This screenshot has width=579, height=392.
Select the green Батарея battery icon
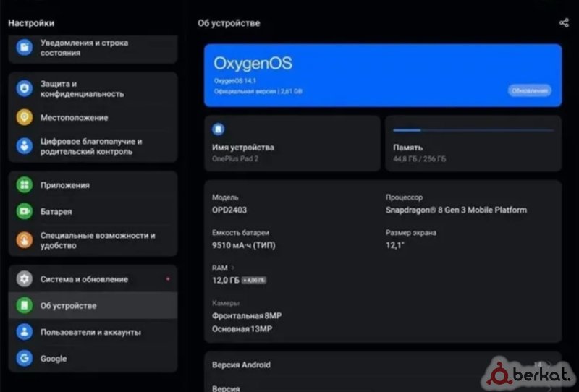pos(25,211)
